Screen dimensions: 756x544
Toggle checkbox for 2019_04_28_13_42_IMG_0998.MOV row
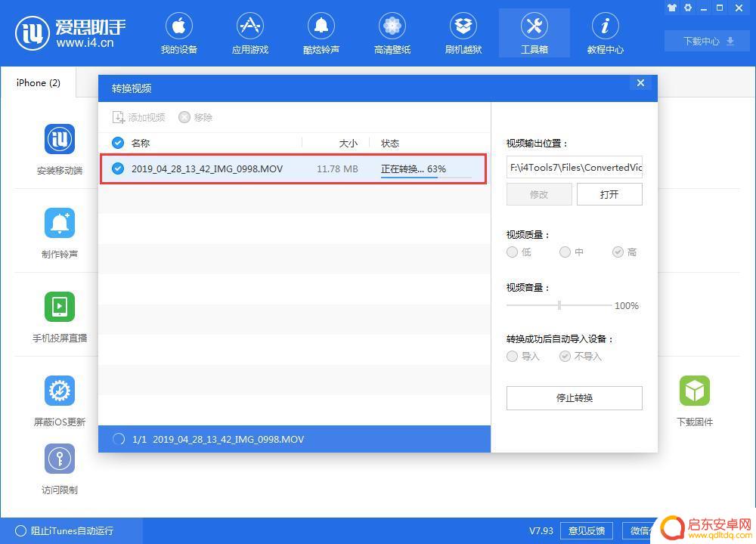[x=118, y=168]
